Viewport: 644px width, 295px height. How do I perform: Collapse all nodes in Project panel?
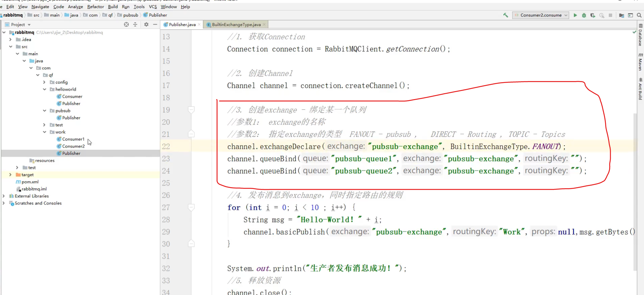(135, 25)
